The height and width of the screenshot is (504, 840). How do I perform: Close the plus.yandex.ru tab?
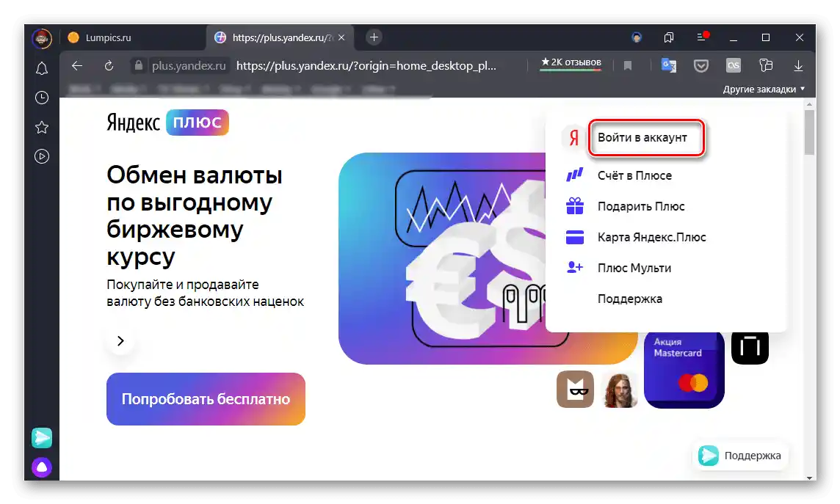(x=341, y=37)
